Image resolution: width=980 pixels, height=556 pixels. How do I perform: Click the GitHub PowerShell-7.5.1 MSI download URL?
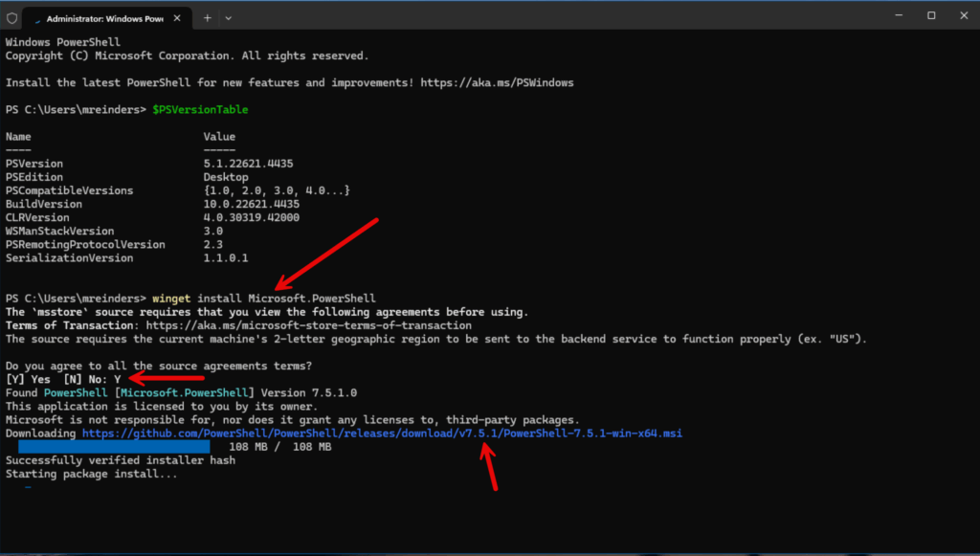point(382,434)
